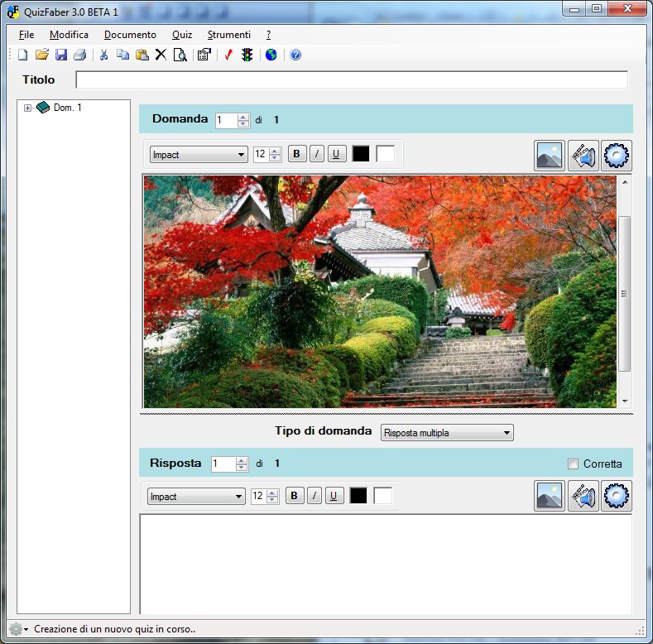Open the question font dropdown showing Impact

tap(199, 154)
